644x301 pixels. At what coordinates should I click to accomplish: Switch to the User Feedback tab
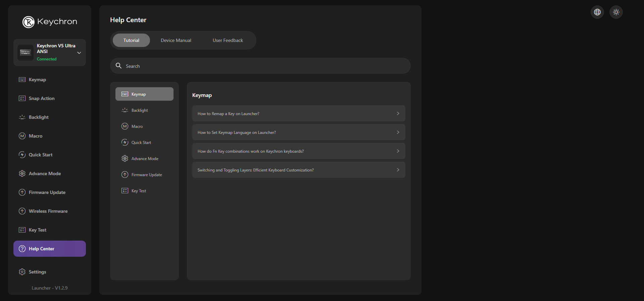(x=228, y=40)
